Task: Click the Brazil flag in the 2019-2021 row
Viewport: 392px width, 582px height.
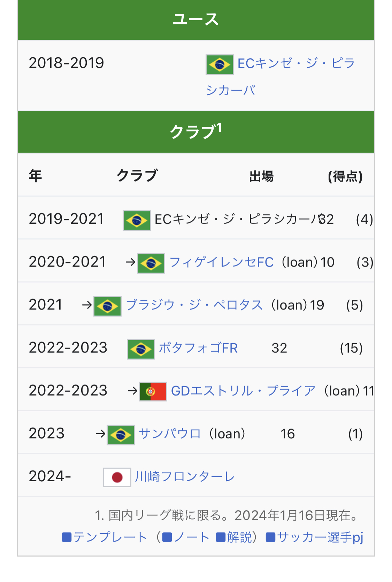Action: [x=137, y=220]
